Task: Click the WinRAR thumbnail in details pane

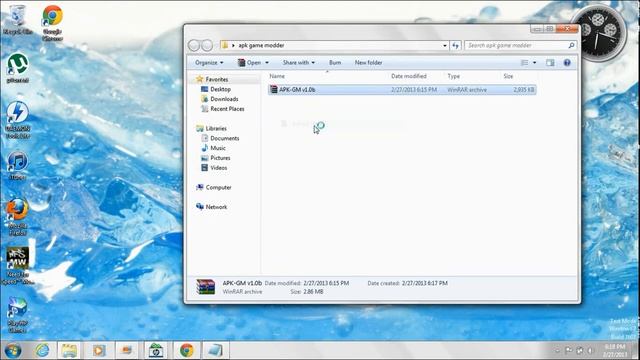Action: point(205,287)
